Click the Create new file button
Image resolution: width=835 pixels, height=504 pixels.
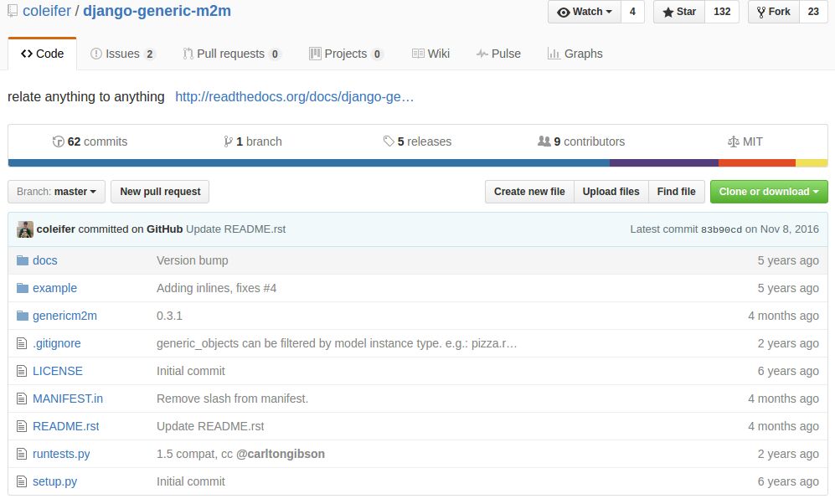(529, 192)
